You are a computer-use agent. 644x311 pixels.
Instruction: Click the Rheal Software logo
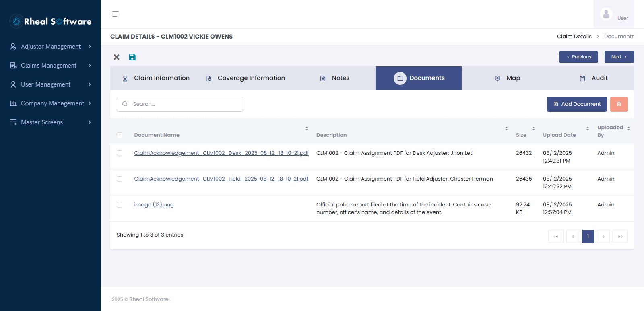(51, 21)
